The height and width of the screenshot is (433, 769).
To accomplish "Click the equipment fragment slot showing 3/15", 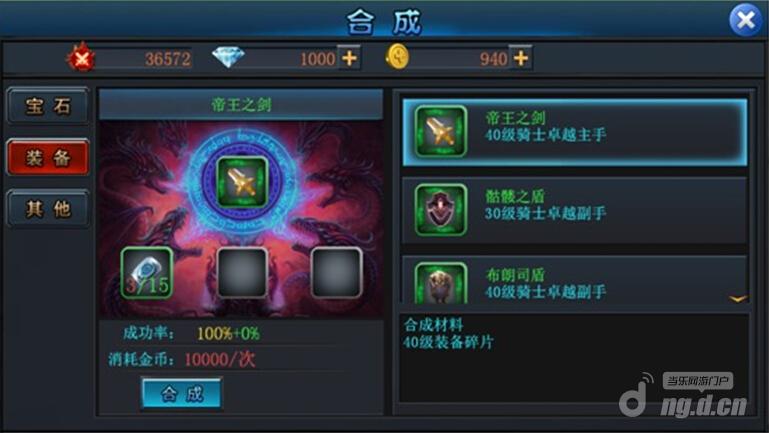I will pyautogui.click(x=147, y=273).
